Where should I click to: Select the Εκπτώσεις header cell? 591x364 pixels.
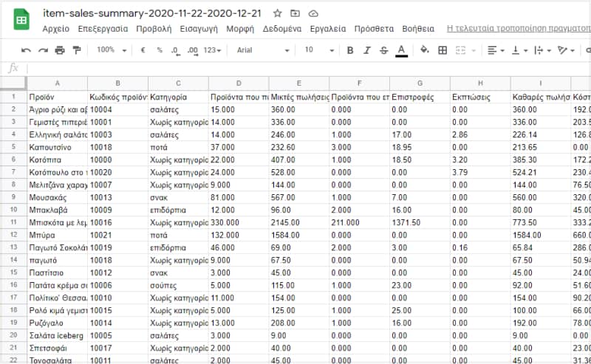(480, 97)
